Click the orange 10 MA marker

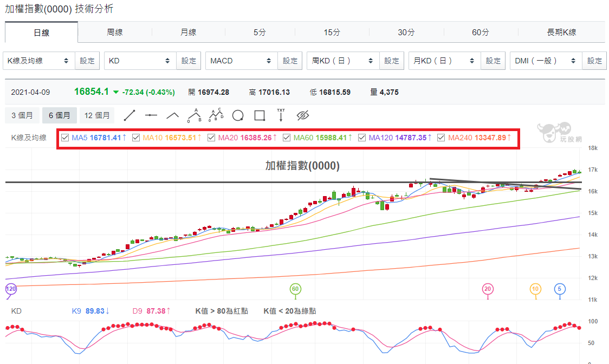click(536, 289)
